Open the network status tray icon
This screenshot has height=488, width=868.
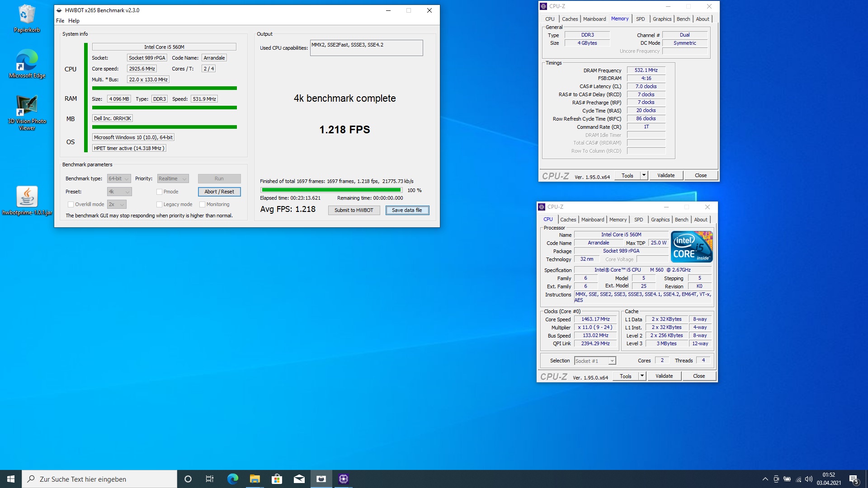coord(798,479)
